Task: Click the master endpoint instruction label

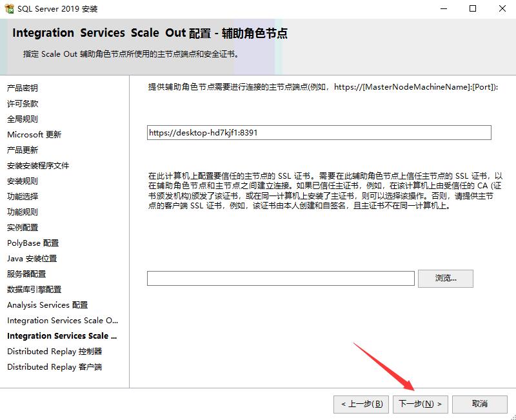Action: [323, 87]
